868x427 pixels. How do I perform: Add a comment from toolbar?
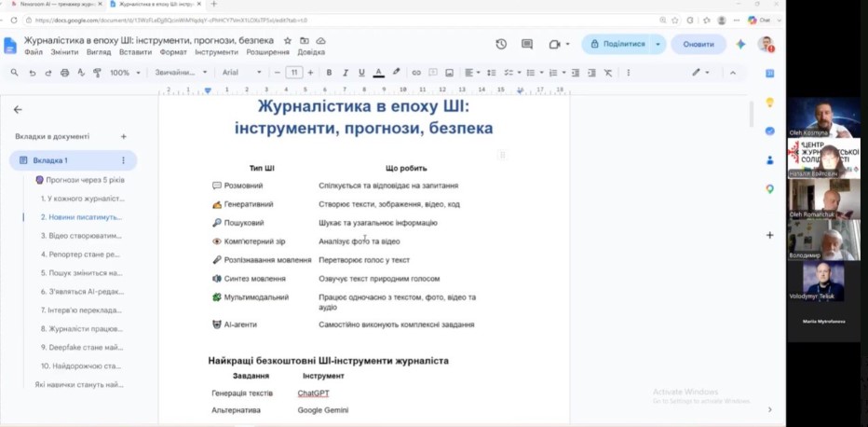433,73
